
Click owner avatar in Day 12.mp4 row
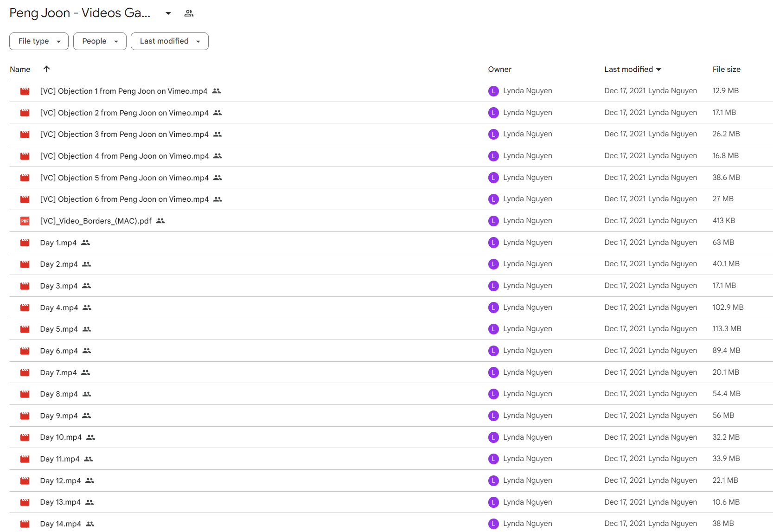coord(493,481)
